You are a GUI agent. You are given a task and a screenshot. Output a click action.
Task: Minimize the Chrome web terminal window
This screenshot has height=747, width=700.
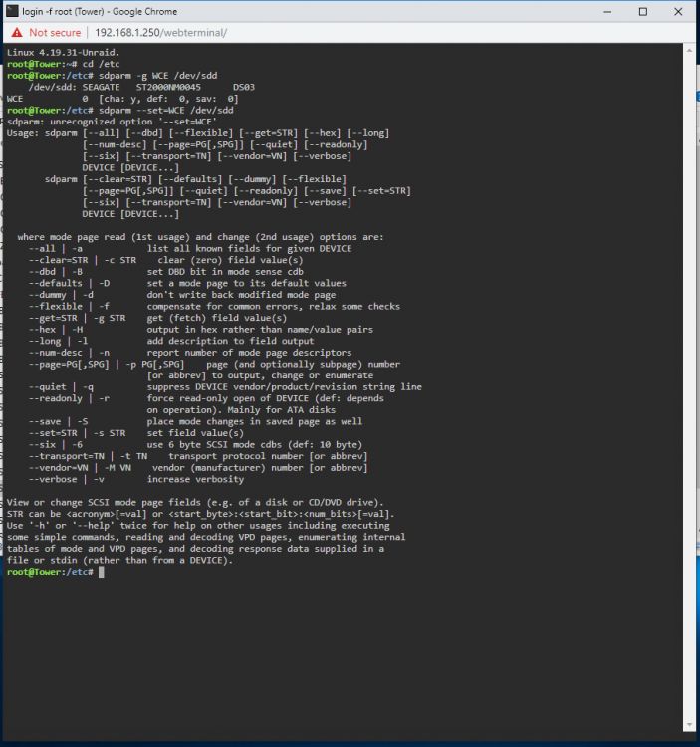pyautogui.click(x=607, y=11)
